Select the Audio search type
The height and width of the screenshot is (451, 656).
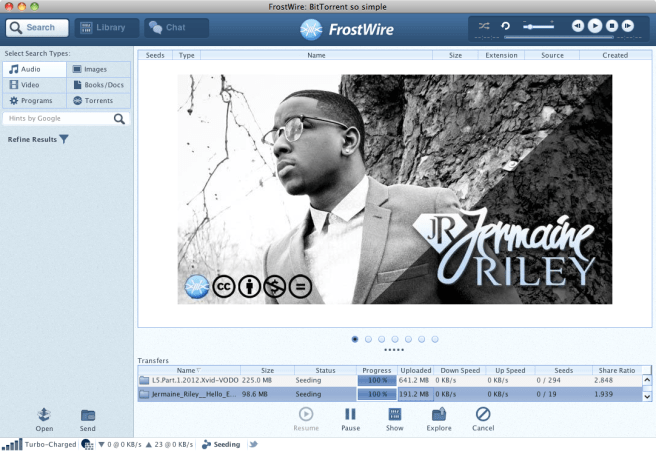(34, 69)
